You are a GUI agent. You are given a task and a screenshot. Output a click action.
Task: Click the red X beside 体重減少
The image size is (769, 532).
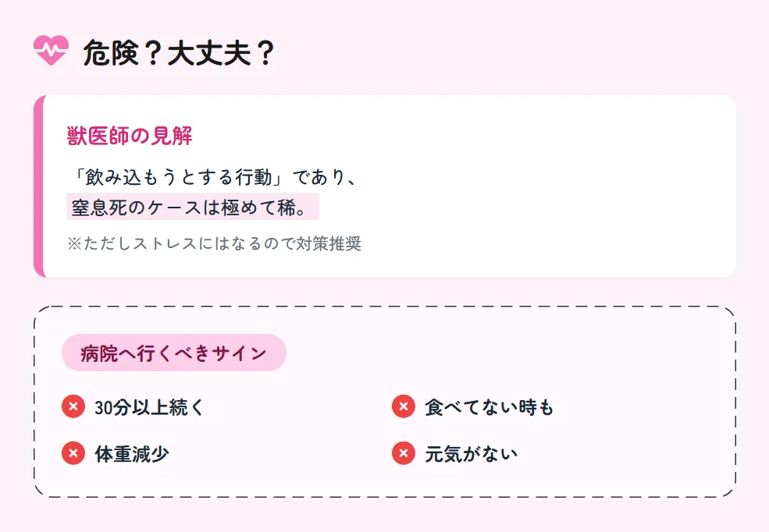[x=73, y=452]
